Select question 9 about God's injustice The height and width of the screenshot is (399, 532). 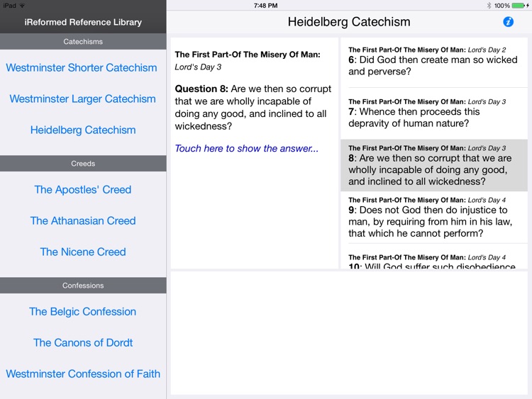(434, 217)
